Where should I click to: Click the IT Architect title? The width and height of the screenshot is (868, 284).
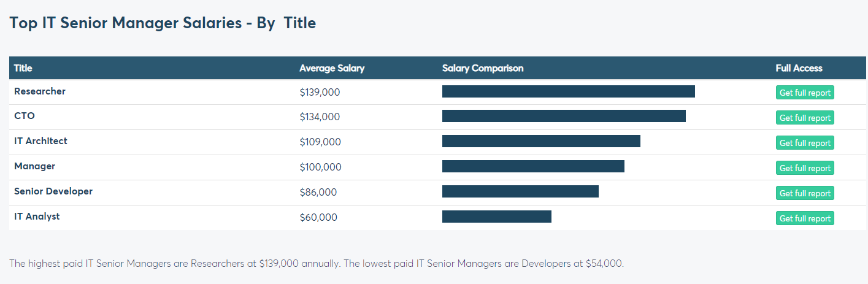[40, 141]
